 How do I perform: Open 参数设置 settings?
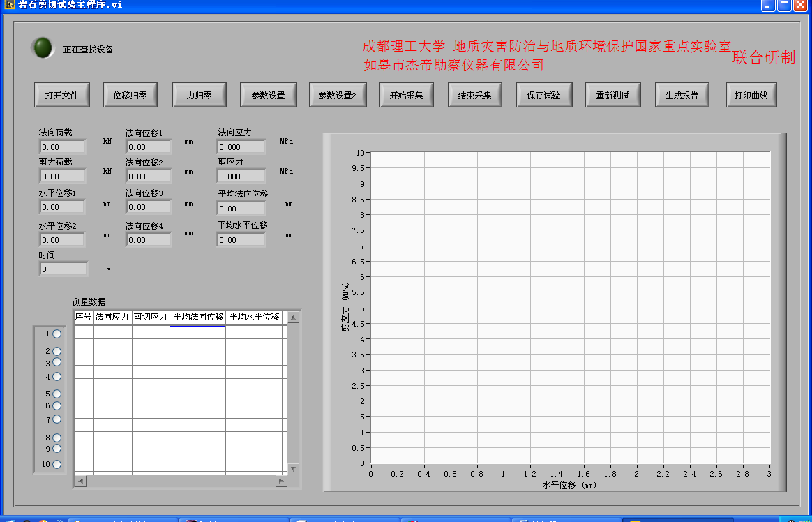click(x=268, y=96)
